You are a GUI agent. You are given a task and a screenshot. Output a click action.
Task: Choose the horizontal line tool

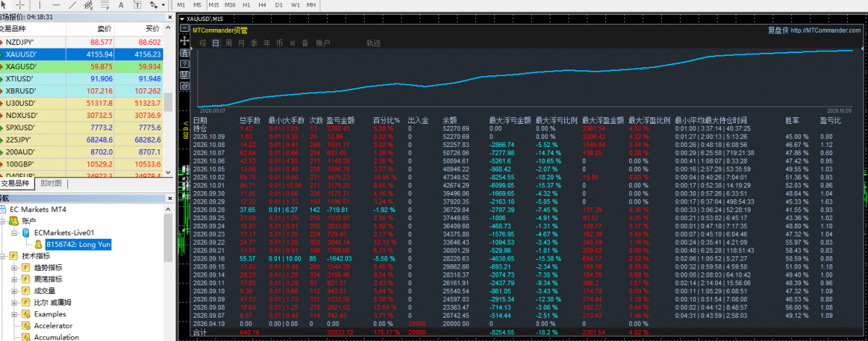point(56,5)
